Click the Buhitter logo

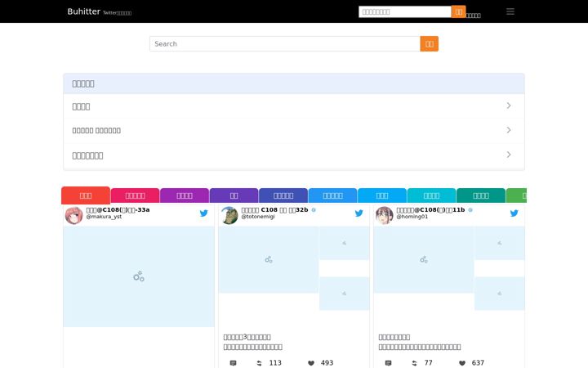point(83,11)
